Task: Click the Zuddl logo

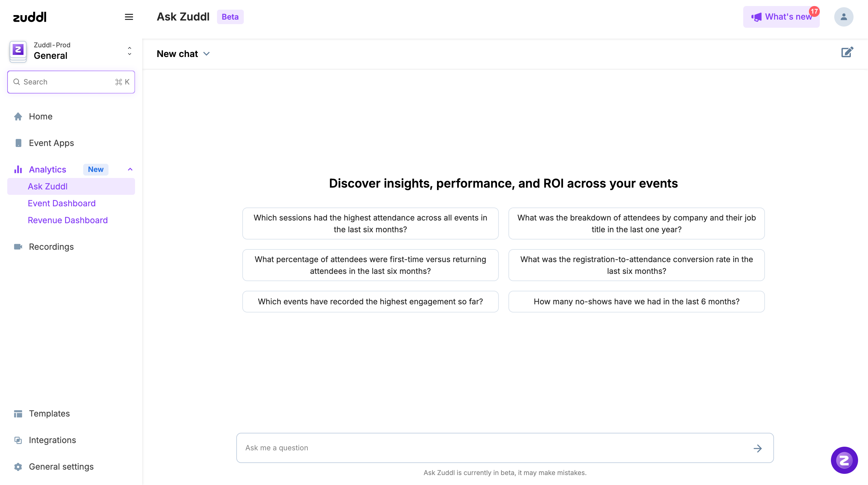Action: [x=30, y=17]
